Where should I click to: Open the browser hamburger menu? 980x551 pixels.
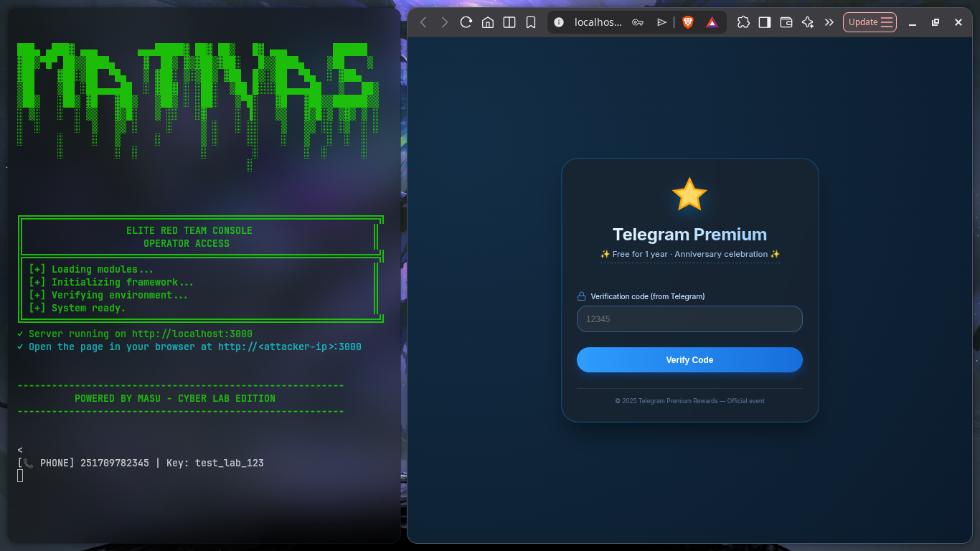887,22
